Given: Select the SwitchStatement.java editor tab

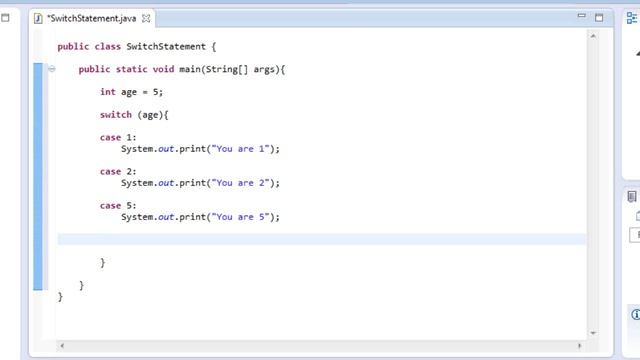Looking at the screenshot, I should pyautogui.click(x=91, y=18).
